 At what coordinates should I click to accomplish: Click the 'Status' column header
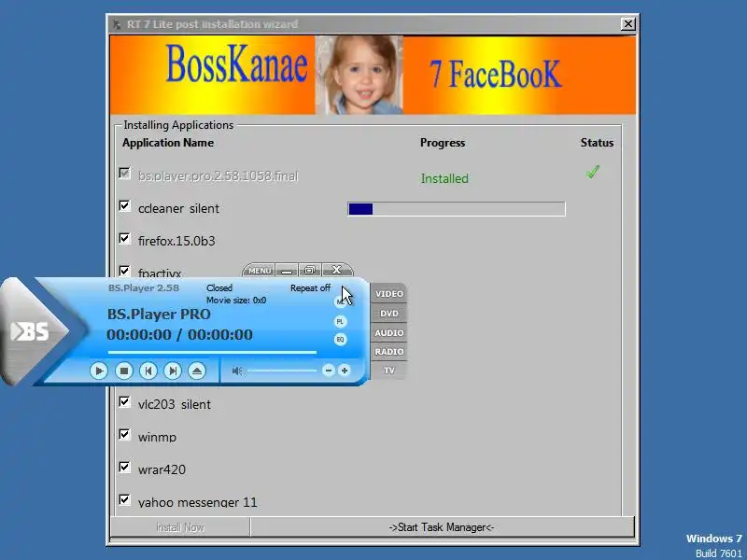[x=597, y=143]
